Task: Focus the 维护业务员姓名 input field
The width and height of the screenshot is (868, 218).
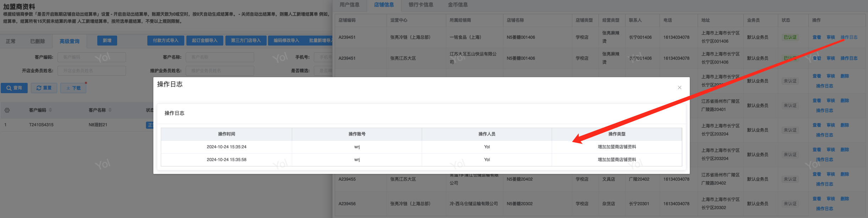Action: tap(220, 71)
